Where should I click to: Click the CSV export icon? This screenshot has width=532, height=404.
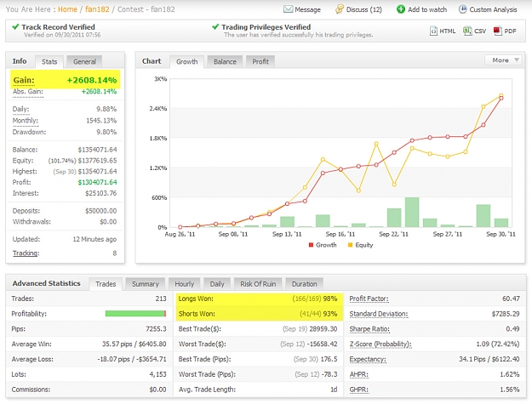click(x=467, y=31)
